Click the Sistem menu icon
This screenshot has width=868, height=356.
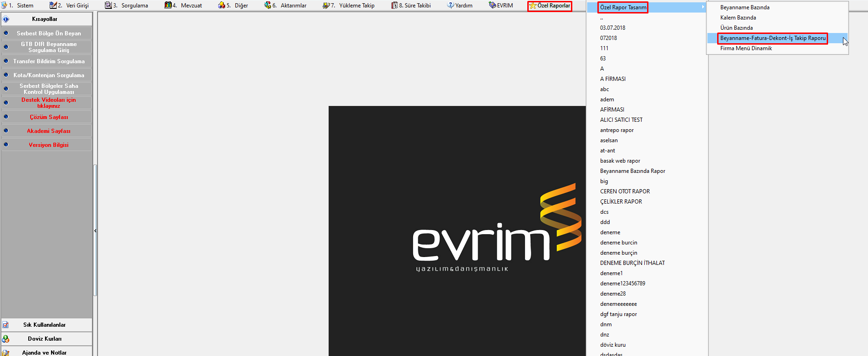[x=4, y=6]
